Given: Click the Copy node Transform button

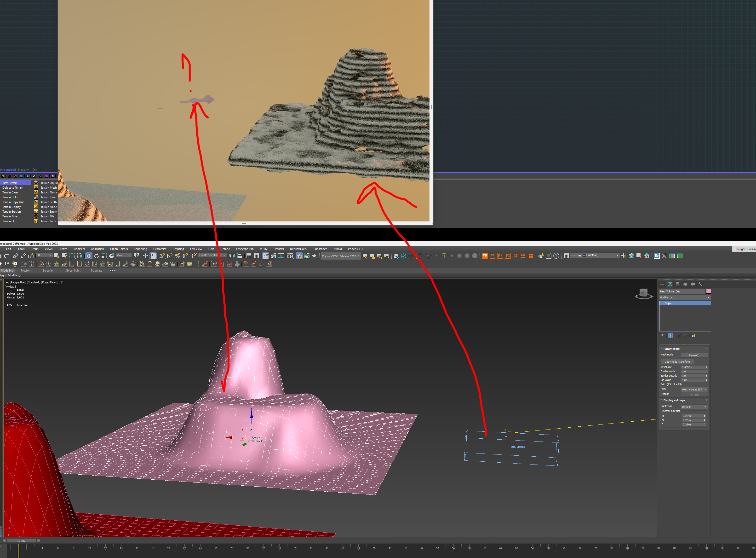Looking at the screenshot, I should 677,362.
